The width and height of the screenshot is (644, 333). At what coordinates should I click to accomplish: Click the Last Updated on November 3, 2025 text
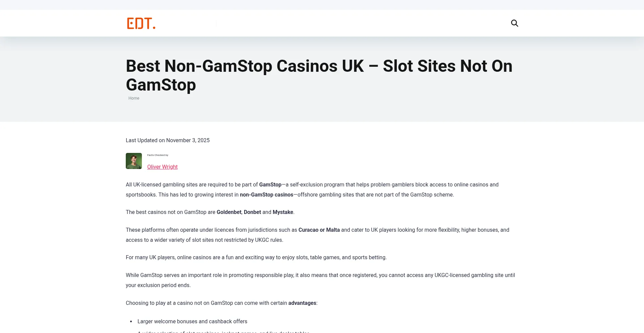coord(168,140)
